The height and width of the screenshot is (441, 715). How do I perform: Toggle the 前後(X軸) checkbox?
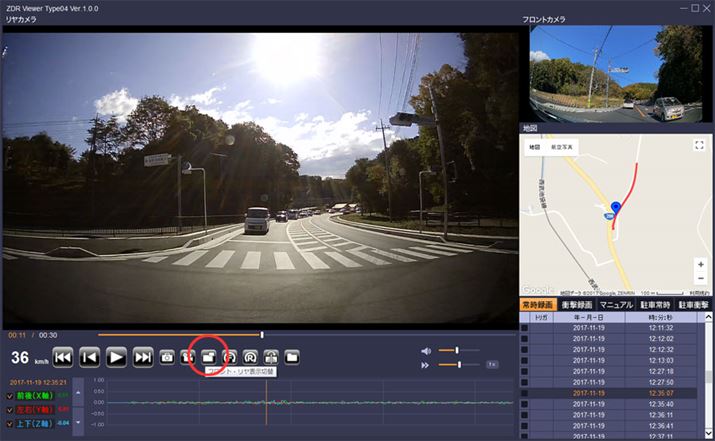point(11,396)
